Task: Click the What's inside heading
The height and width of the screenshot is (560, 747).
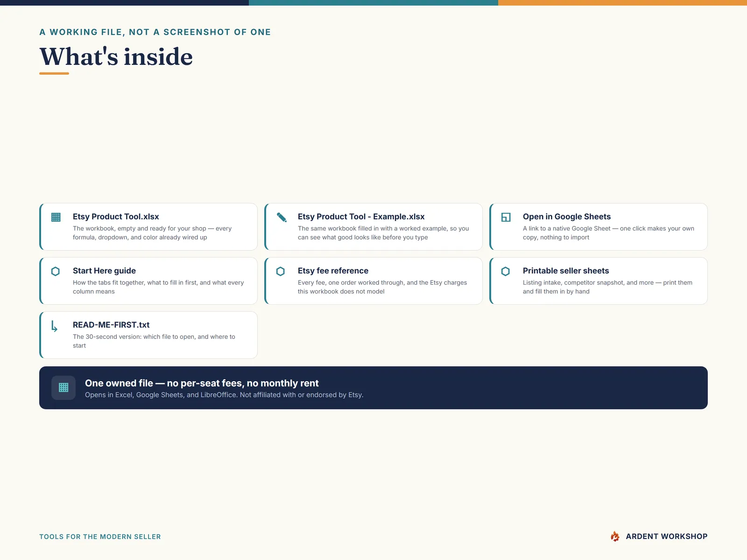Action: coord(116,56)
